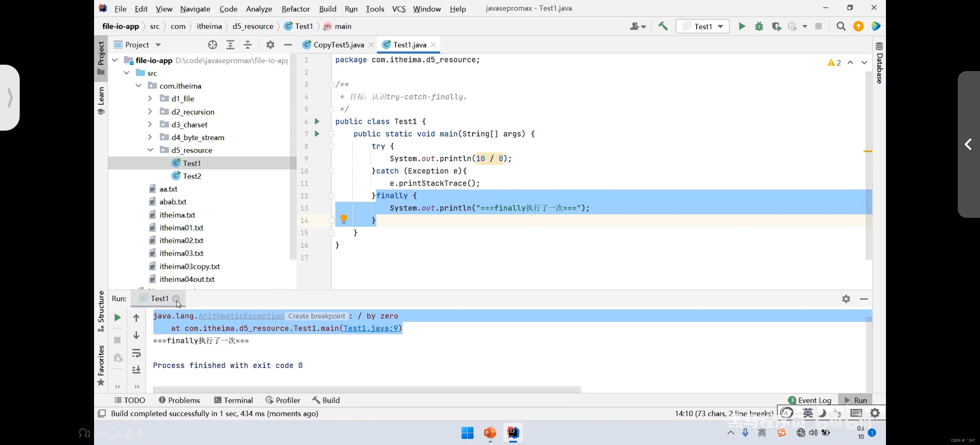Open the TODO tool tab

[x=130, y=400]
